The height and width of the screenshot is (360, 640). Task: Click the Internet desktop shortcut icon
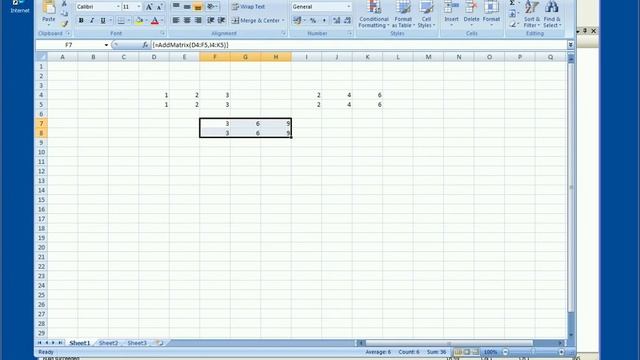point(20,6)
